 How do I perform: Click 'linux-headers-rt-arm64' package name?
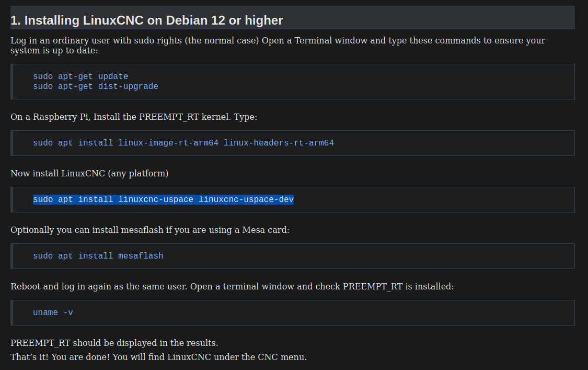279,143
